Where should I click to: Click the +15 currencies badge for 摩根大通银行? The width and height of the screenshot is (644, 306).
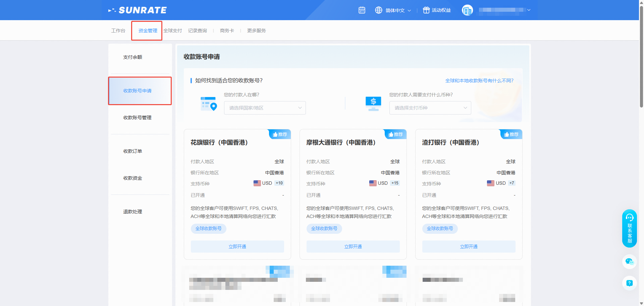tap(395, 183)
